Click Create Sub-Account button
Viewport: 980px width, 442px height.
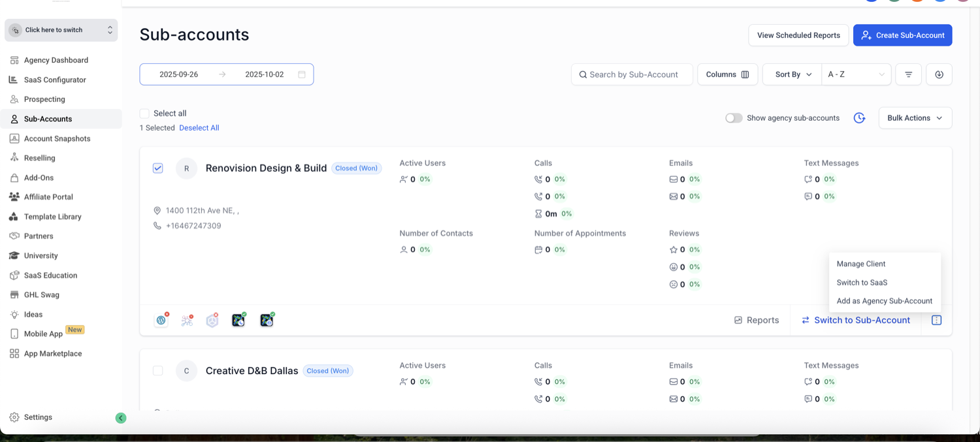[902, 35]
